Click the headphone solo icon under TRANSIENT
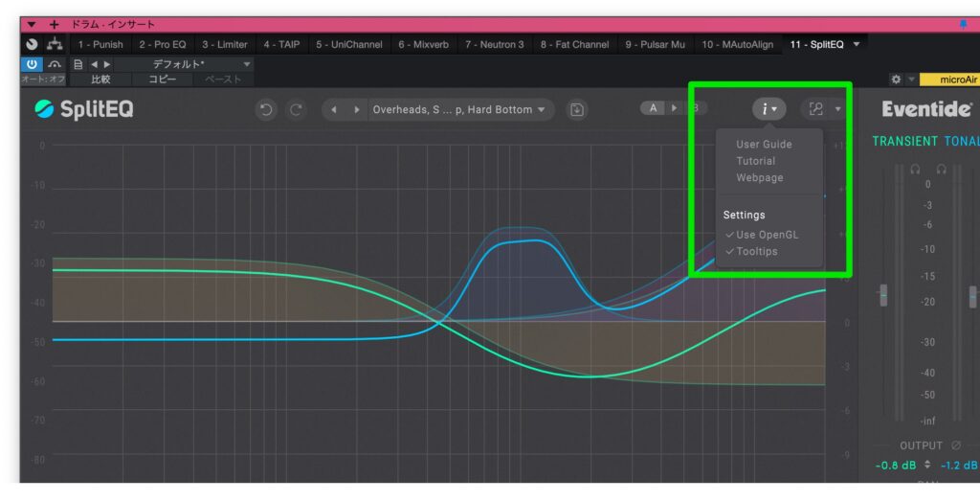The height and width of the screenshot is (501, 980). pyautogui.click(x=916, y=169)
